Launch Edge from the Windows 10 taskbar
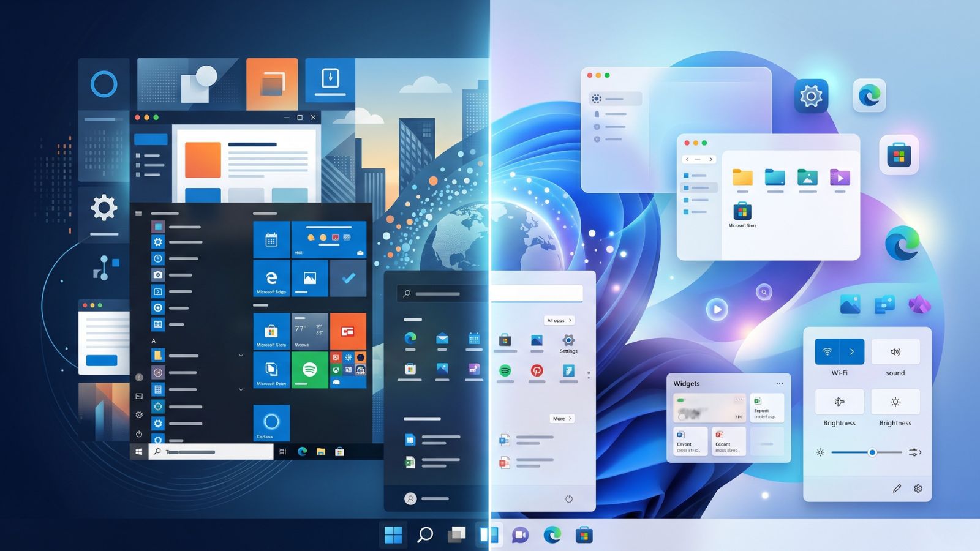 pos(302,452)
